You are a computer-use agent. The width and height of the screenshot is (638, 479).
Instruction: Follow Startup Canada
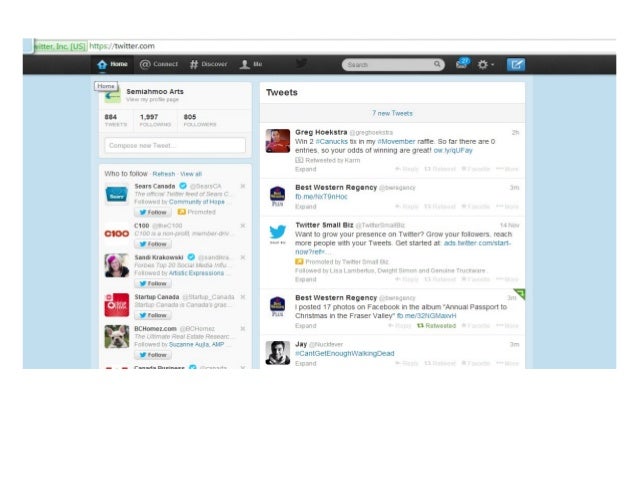pos(153,315)
